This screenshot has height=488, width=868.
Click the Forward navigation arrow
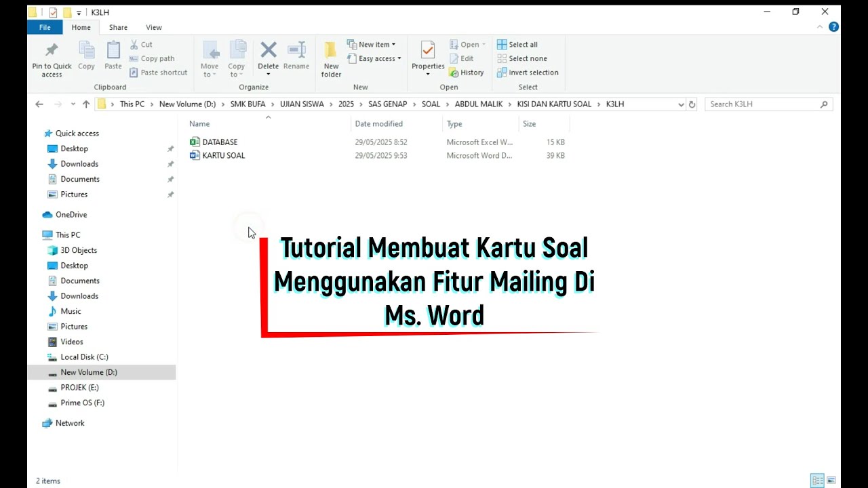coord(58,104)
